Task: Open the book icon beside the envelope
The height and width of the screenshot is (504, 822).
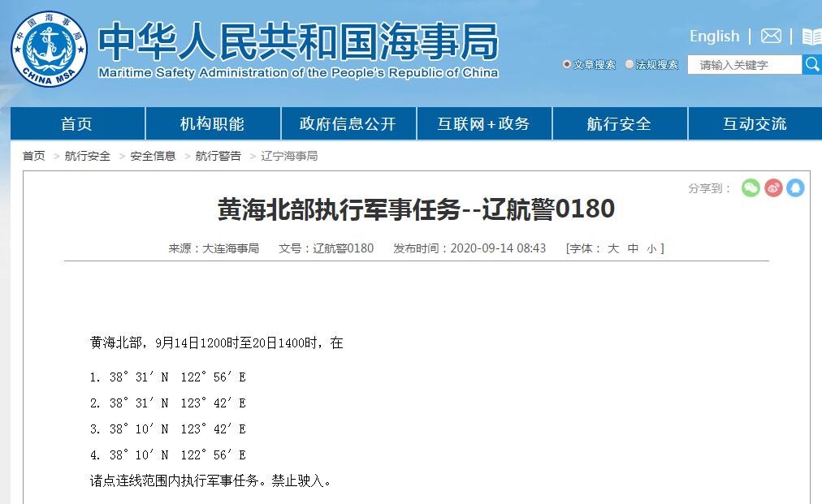Action: [812, 37]
